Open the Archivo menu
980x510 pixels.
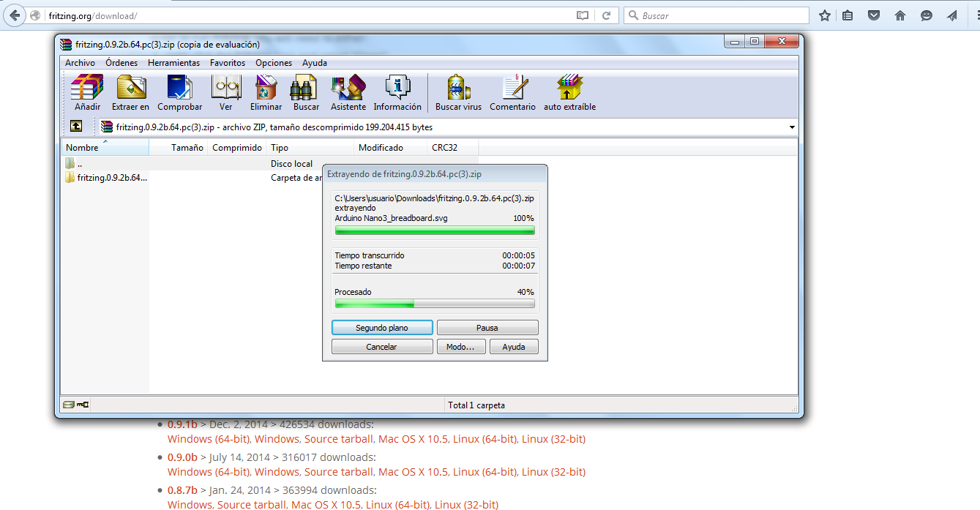80,63
